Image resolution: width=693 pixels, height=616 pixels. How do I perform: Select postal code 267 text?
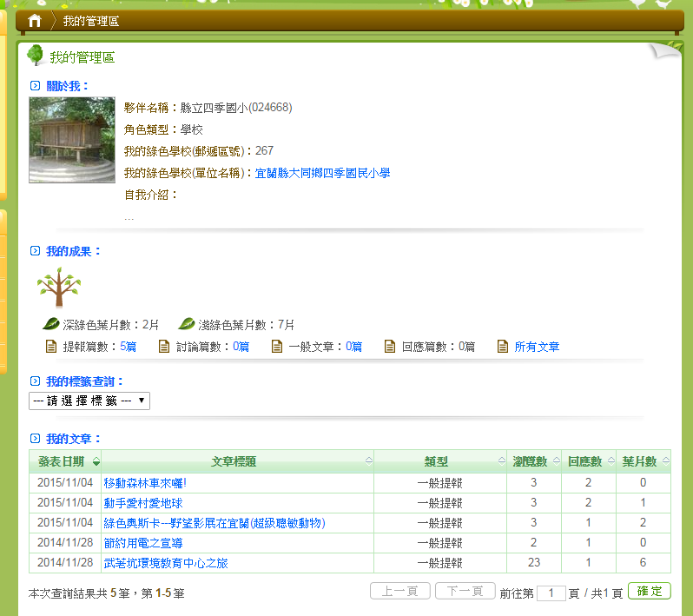(264, 151)
